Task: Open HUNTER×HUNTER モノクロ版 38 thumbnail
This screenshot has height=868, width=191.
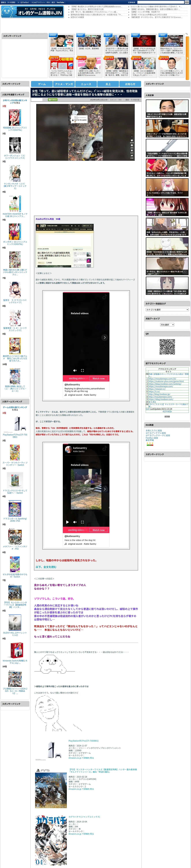Action: [x=15, y=204]
